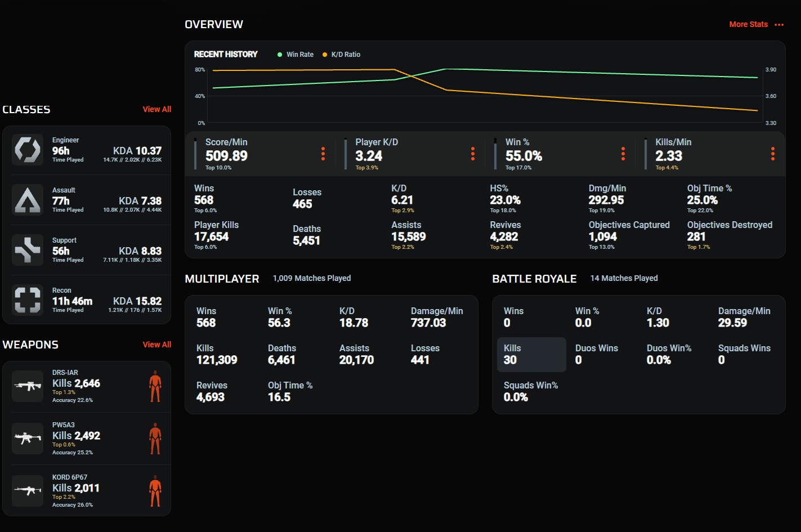Image resolution: width=801 pixels, height=532 pixels.
Task: Click the More Stats link
Action: point(749,24)
